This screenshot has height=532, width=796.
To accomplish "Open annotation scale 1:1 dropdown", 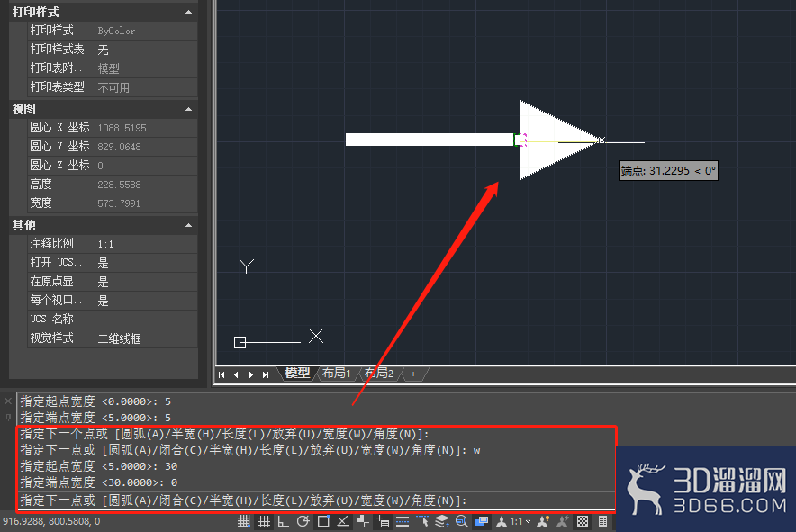I will (x=520, y=521).
